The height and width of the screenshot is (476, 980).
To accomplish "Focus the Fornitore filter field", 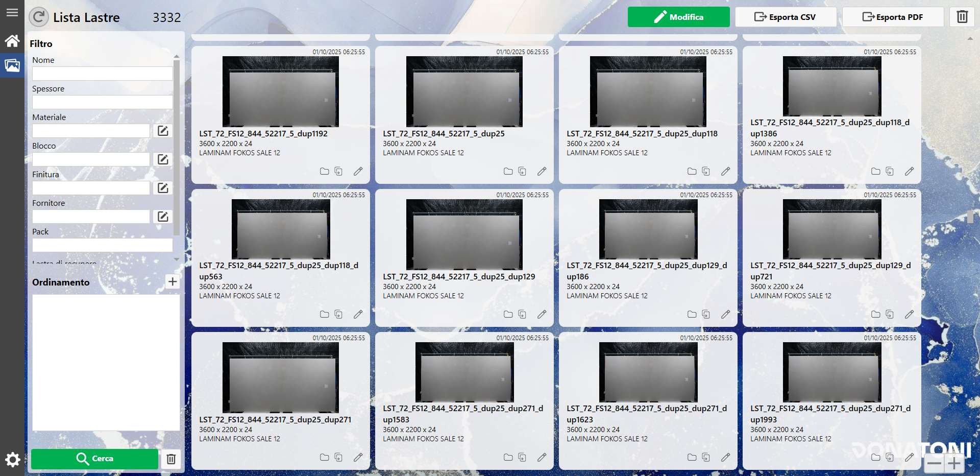I will point(91,217).
